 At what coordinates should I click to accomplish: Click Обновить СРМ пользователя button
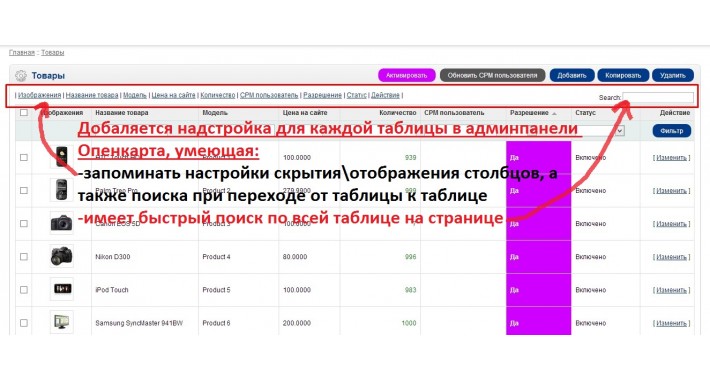492,76
